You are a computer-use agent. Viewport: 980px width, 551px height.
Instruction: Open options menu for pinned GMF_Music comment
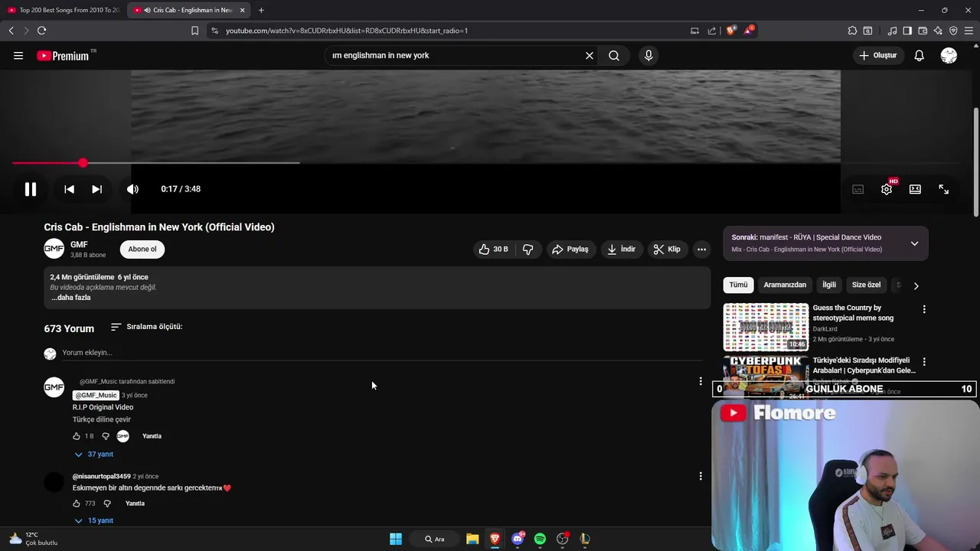(x=700, y=381)
